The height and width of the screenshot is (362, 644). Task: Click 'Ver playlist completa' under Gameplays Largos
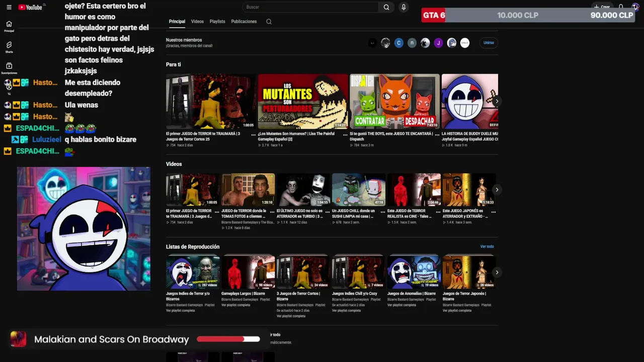[235, 305]
